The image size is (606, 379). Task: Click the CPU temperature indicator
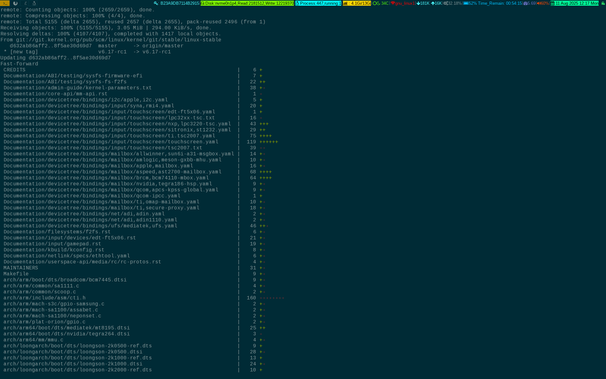(381, 3)
